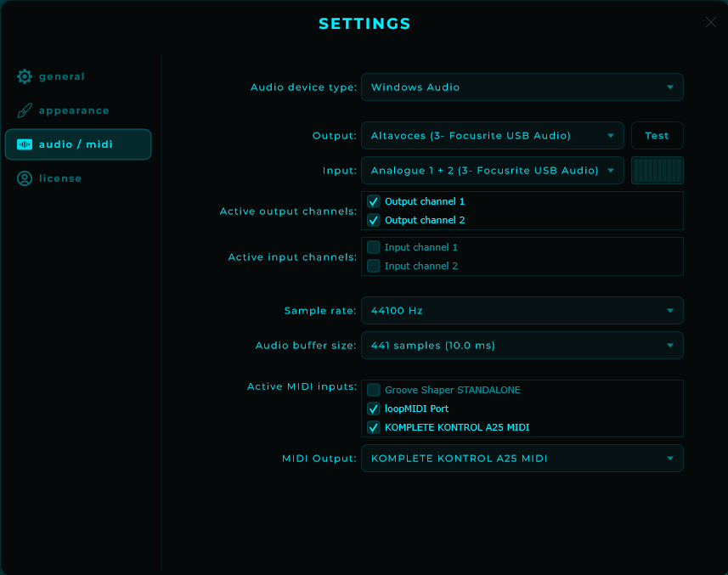Open the Output device dropdown

pos(493,136)
